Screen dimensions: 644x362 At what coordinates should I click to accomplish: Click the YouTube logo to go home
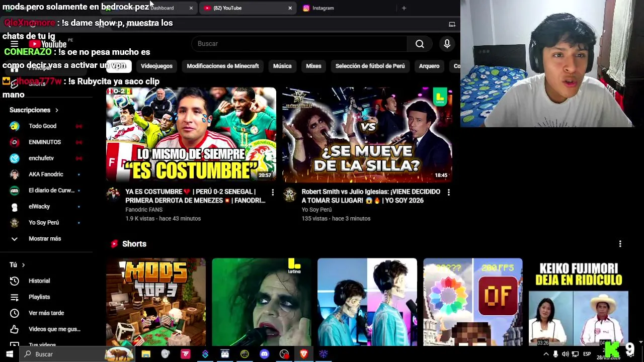48,44
